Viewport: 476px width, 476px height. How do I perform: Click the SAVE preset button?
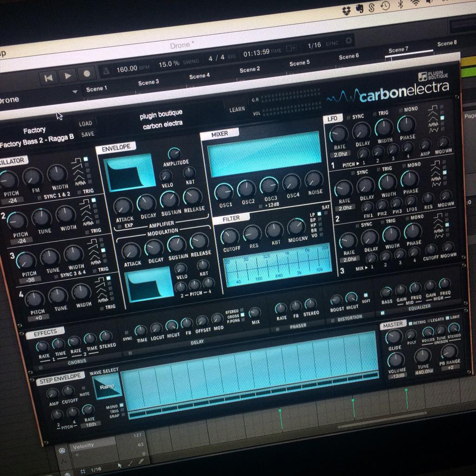tap(87, 134)
